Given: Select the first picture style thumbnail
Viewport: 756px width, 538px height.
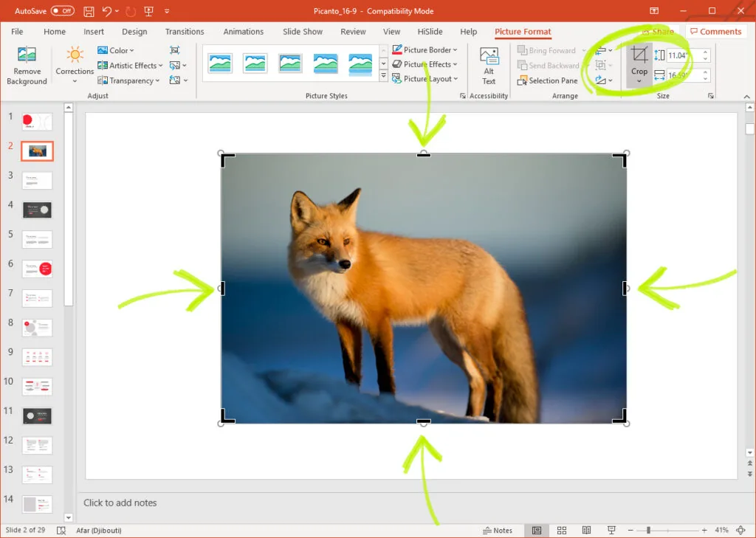Looking at the screenshot, I should 220,63.
